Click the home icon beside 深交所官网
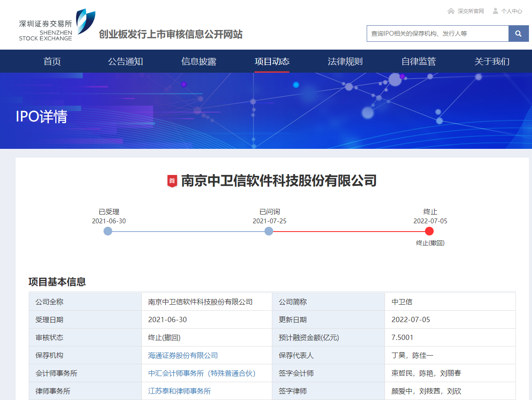The height and width of the screenshot is (400, 532). tap(451, 11)
